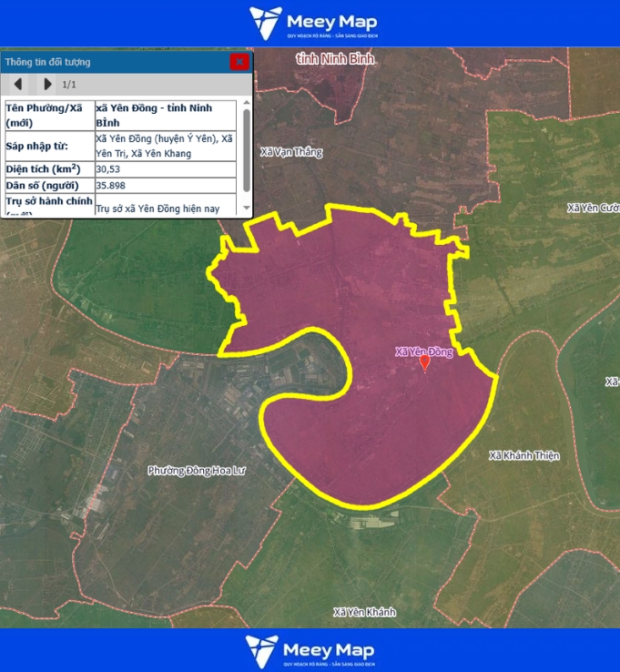Image resolution: width=620 pixels, height=672 pixels.
Task: Select the Xã Khánh Thiện map label
Action: coord(523,455)
